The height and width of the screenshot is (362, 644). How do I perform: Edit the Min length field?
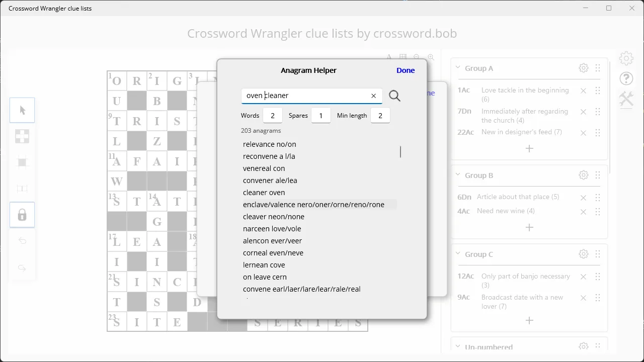[380, 116]
